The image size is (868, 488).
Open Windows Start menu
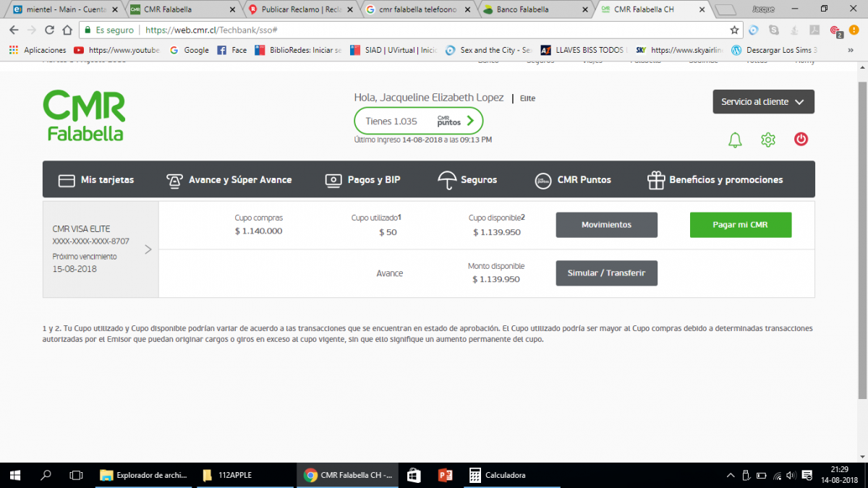[15, 475]
